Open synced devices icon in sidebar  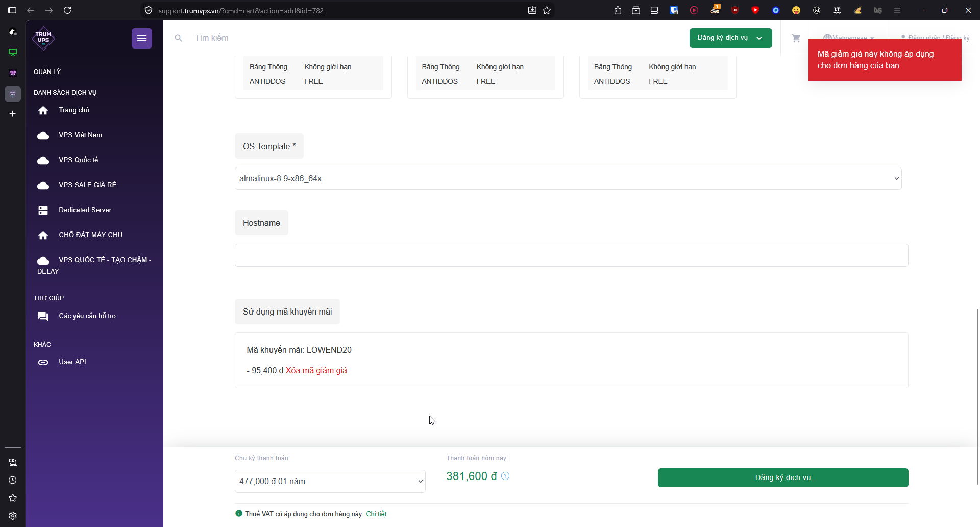click(x=13, y=462)
